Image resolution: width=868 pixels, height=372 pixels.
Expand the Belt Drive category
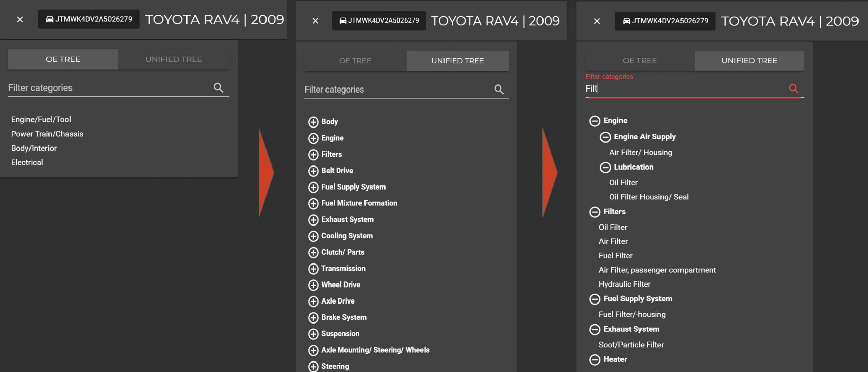pos(313,171)
